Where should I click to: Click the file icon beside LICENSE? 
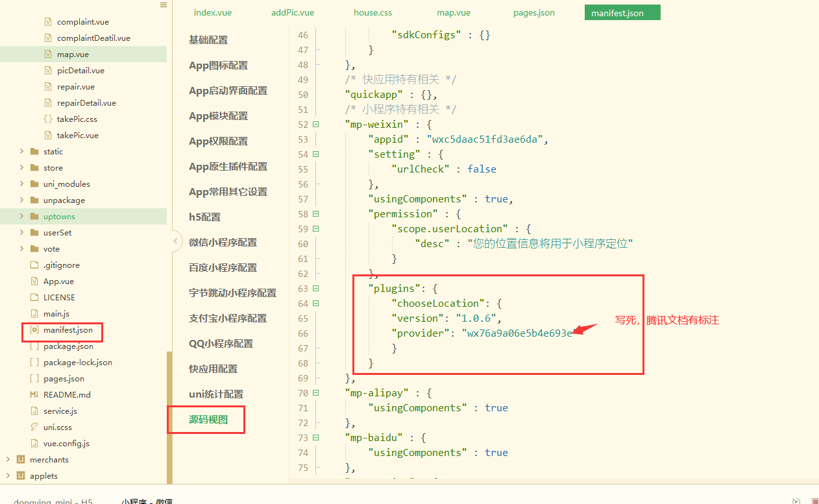coord(34,298)
